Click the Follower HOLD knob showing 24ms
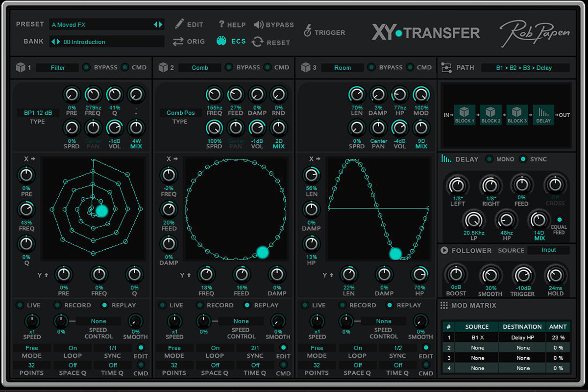Screen dimensions: 588x392 pyautogui.click(x=556, y=274)
